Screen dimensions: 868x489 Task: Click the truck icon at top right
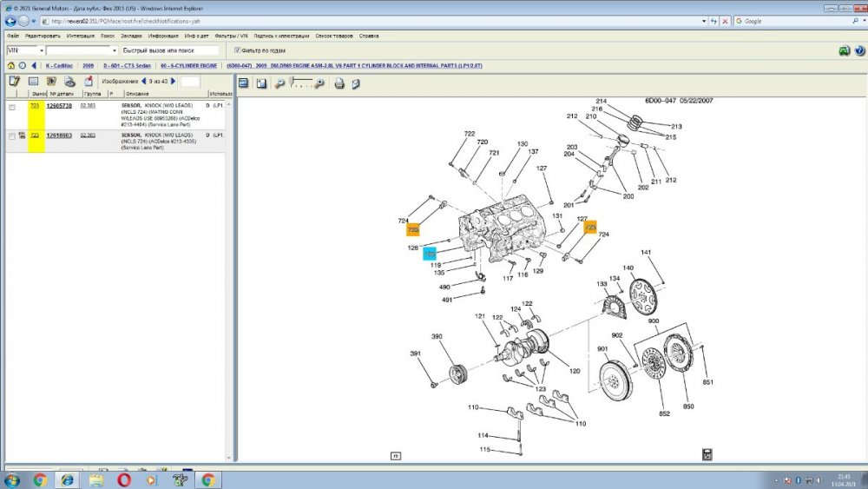(x=844, y=50)
